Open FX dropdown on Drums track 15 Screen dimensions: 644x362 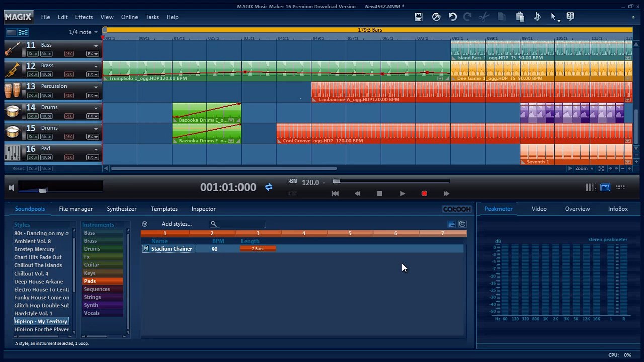click(x=93, y=136)
